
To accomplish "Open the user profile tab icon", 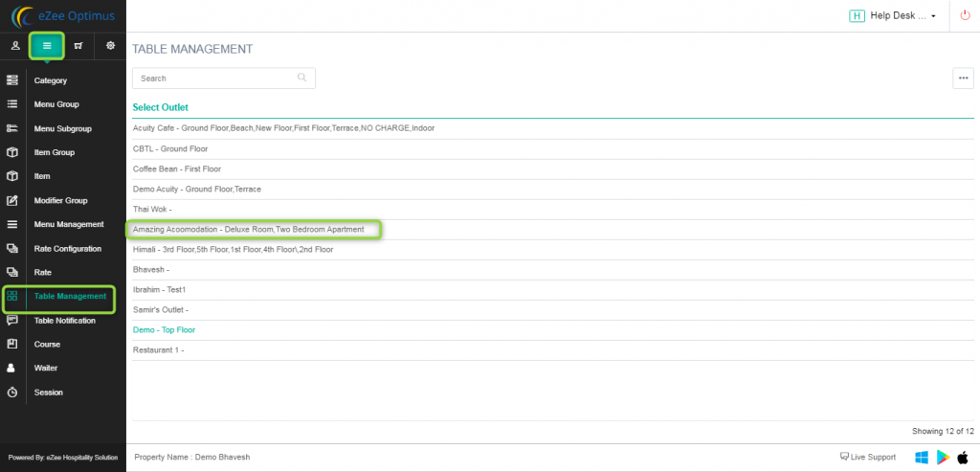I will tap(15, 46).
